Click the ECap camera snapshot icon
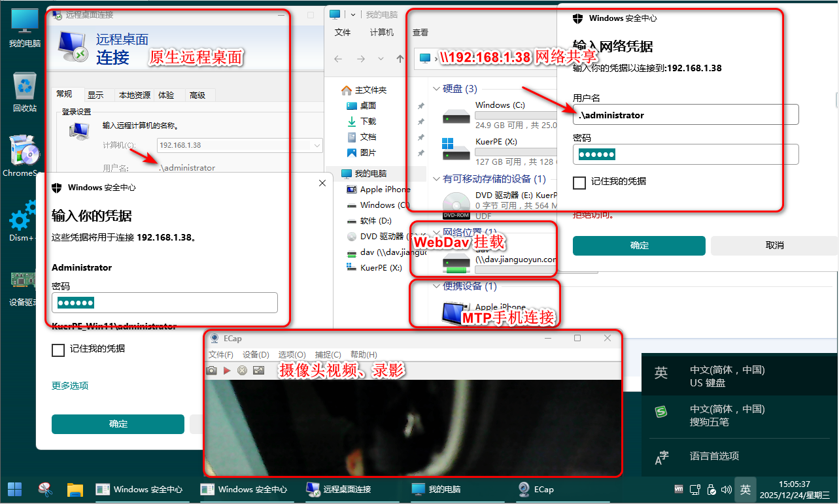 click(211, 371)
